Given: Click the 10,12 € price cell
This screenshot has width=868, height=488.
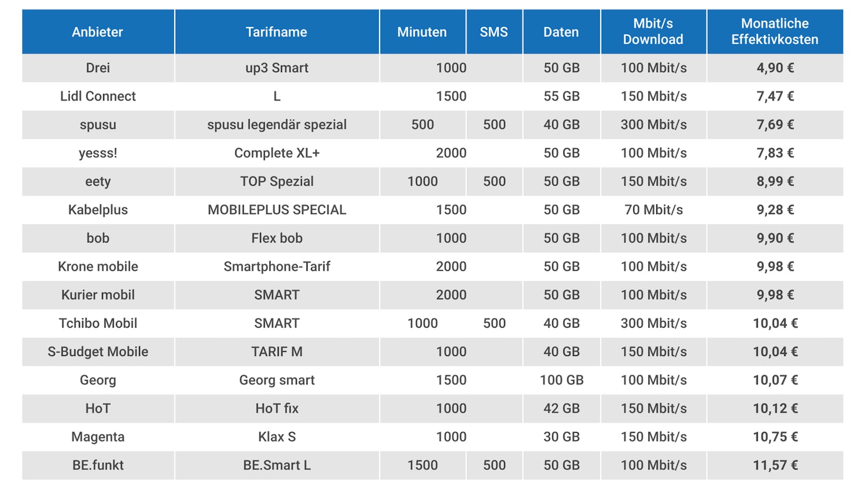Looking at the screenshot, I should [775, 409].
